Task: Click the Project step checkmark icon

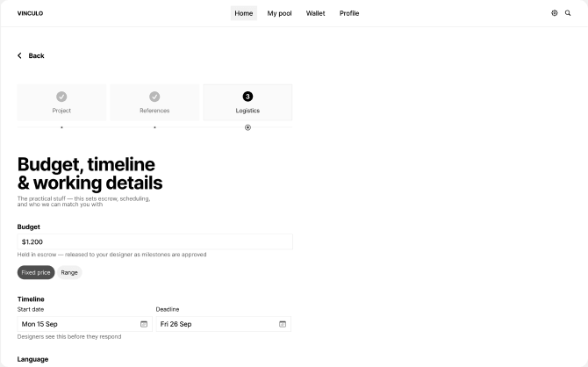Action: click(61, 97)
